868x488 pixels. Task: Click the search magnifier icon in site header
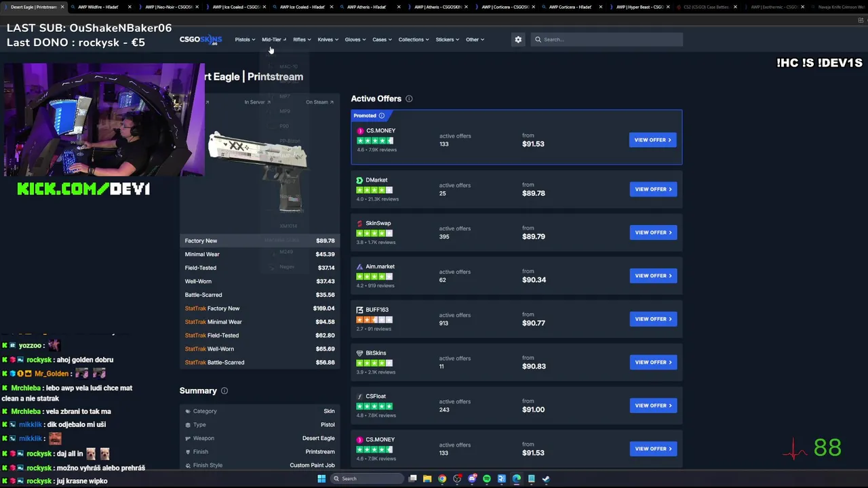click(538, 39)
